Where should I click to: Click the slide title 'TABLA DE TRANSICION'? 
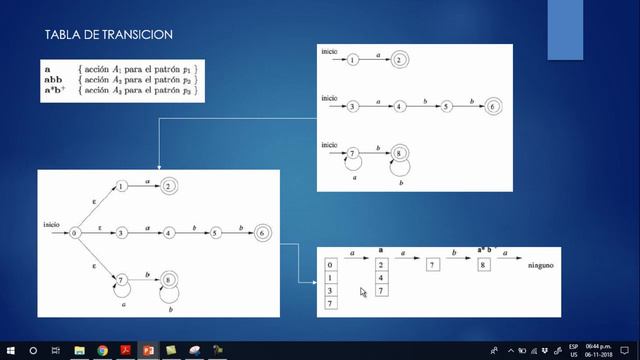pos(109,35)
